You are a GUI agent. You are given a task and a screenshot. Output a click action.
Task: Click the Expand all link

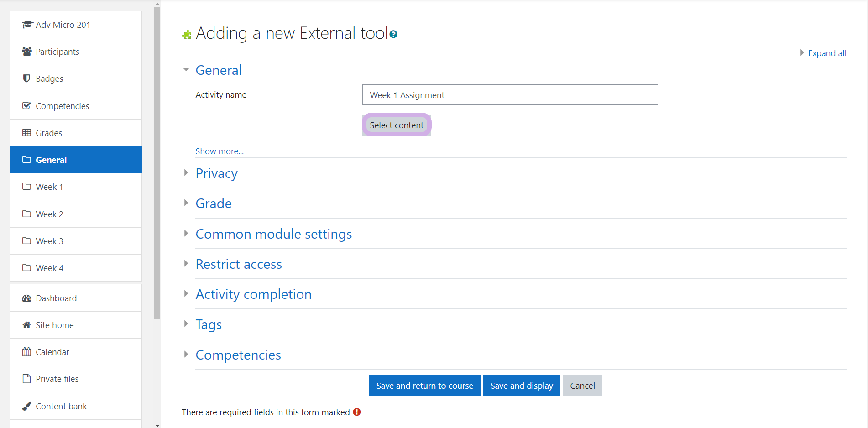(x=827, y=53)
